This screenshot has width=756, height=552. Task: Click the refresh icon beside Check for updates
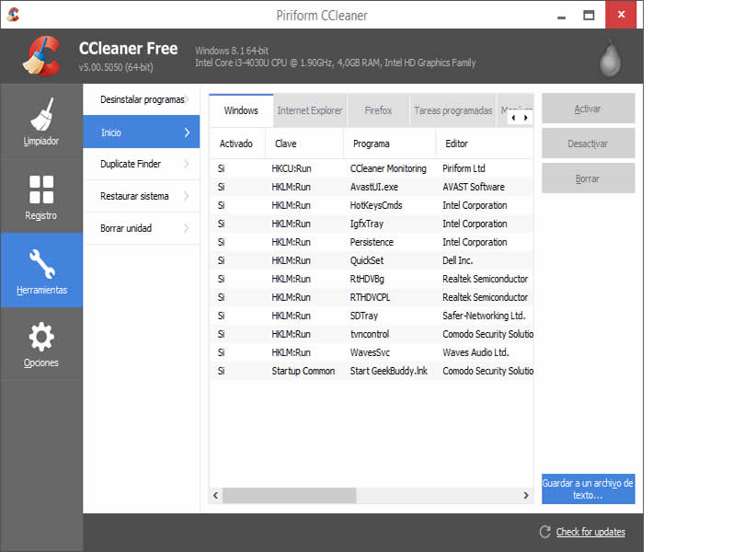(x=545, y=531)
